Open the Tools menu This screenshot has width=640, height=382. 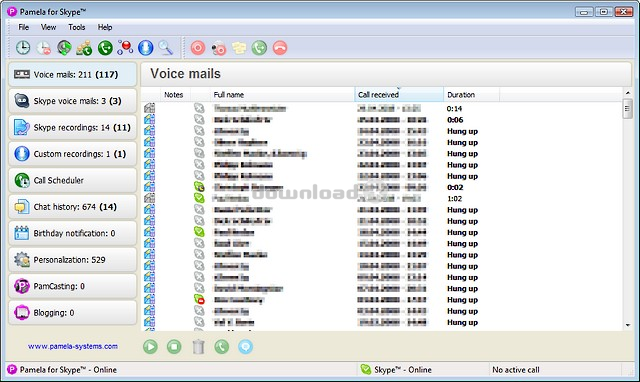pyautogui.click(x=77, y=27)
